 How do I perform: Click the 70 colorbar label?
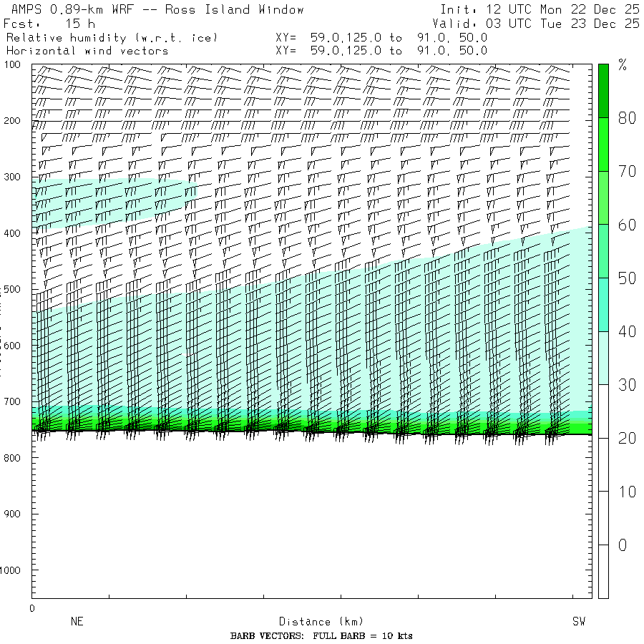point(627,171)
